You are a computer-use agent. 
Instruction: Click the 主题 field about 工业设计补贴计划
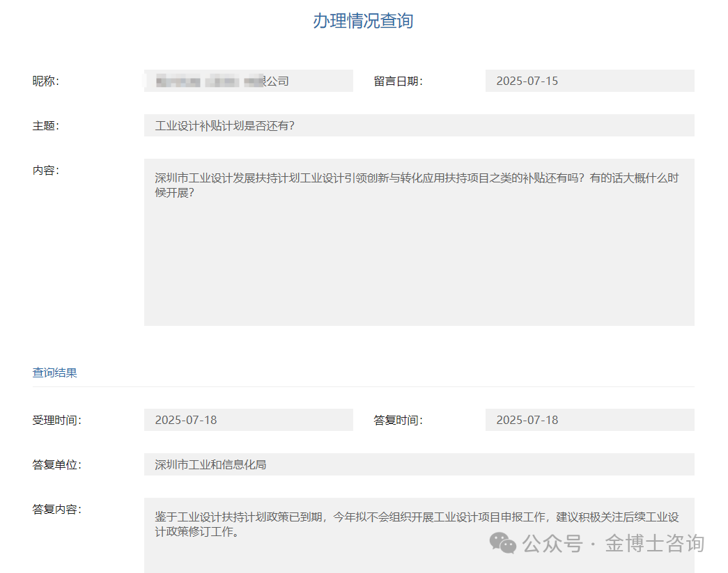pyautogui.click(x=419, y=125)
